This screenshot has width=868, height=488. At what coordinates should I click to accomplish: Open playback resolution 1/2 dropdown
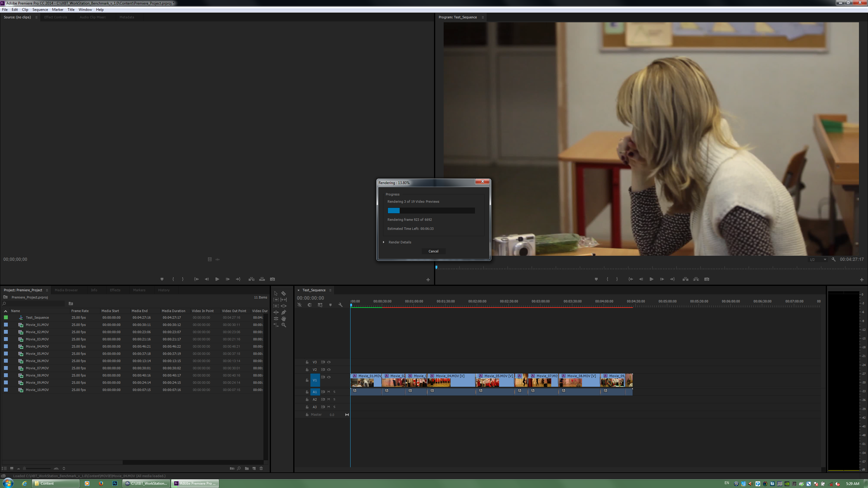pos(818,260)
